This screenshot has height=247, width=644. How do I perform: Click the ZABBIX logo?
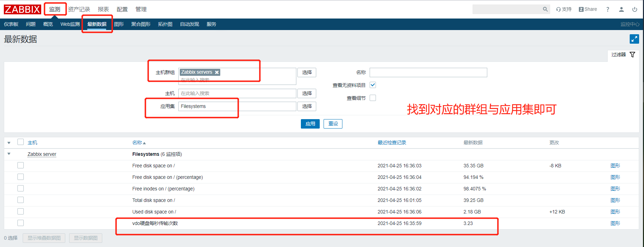click(x=22, y=9)
